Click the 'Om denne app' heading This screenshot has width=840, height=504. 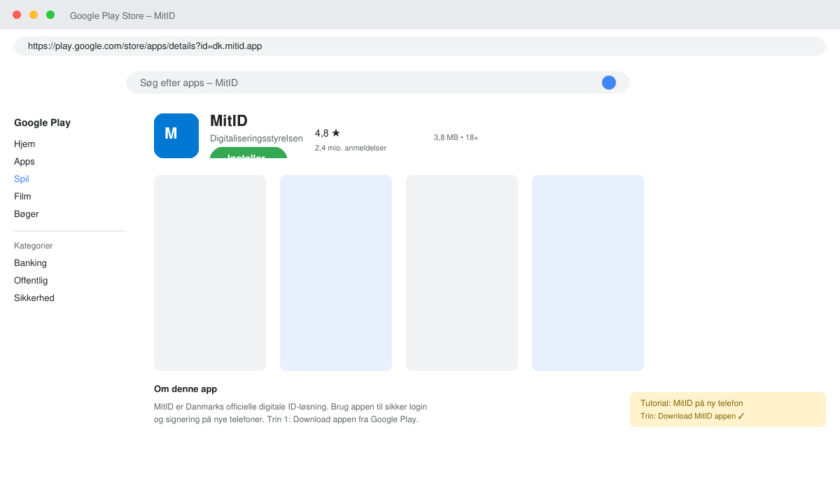pos(185,389)
